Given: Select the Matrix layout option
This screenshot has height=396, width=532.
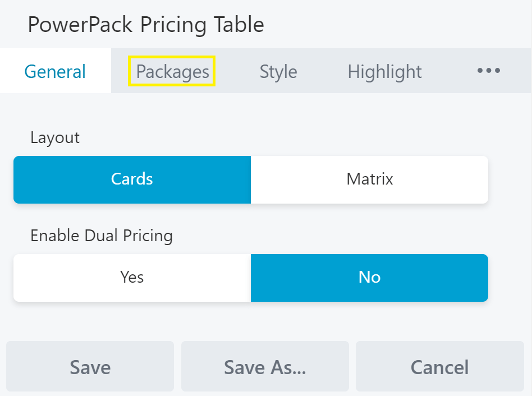Looking at the screenshot, I should (370, 179).
